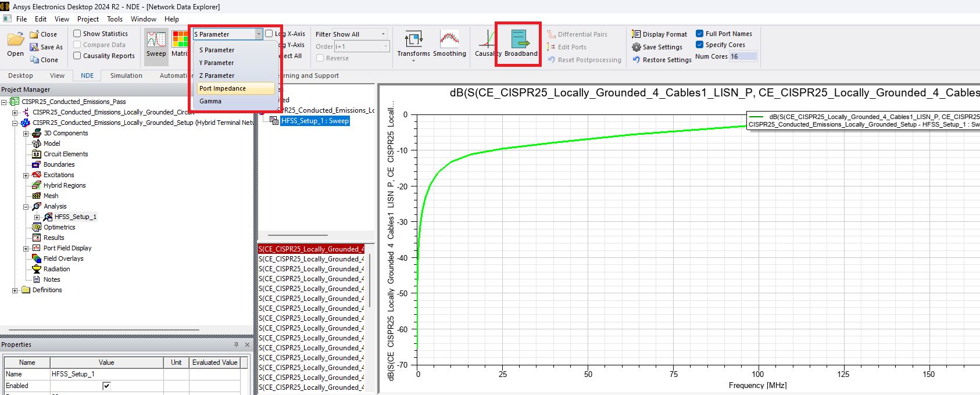Click the Differential Pairs button
This screenshot has width=980, height=395.
(577, 34)
